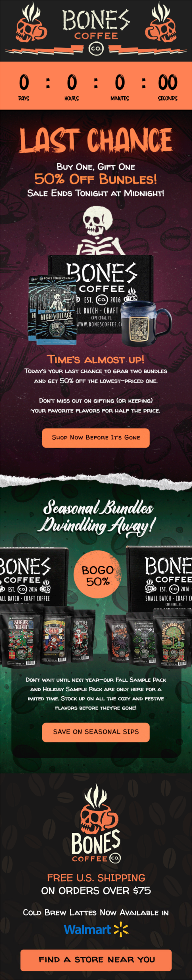Click Find A Store Near You button

96,960
